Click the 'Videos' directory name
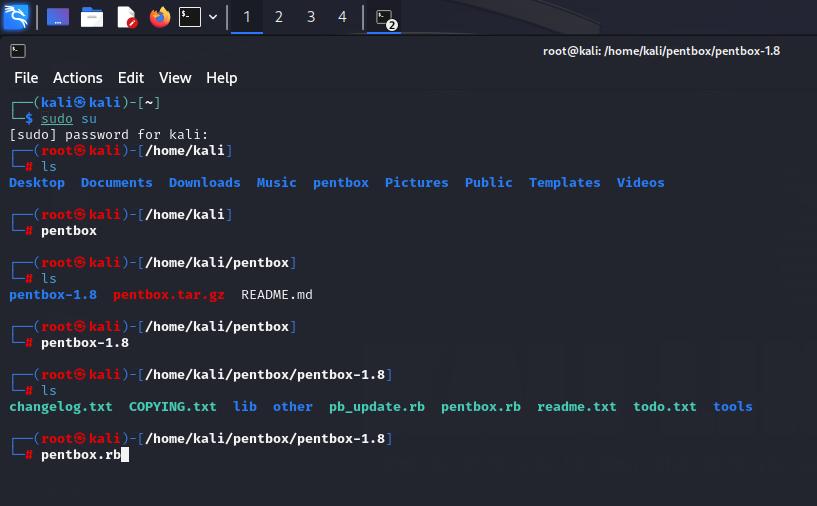 pos(641,182)
